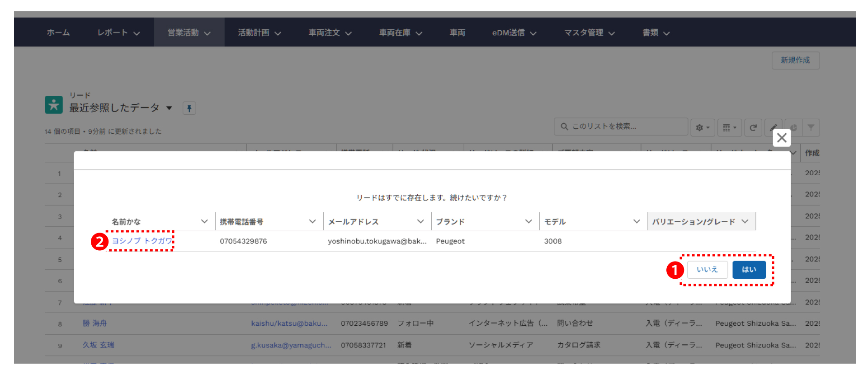868x379 pixels.
Task: Click the filter funnel icon
Action: tap(811, 128)
